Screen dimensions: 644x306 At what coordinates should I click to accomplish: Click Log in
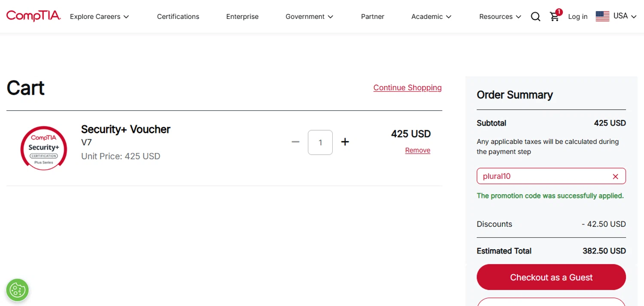pos(577,17)
